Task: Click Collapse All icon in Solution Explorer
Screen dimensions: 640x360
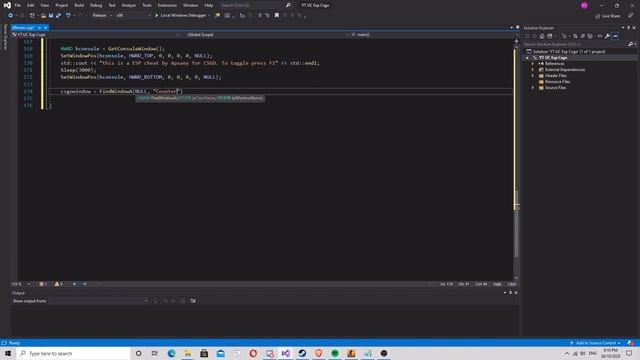Action: tap(582, 36)
